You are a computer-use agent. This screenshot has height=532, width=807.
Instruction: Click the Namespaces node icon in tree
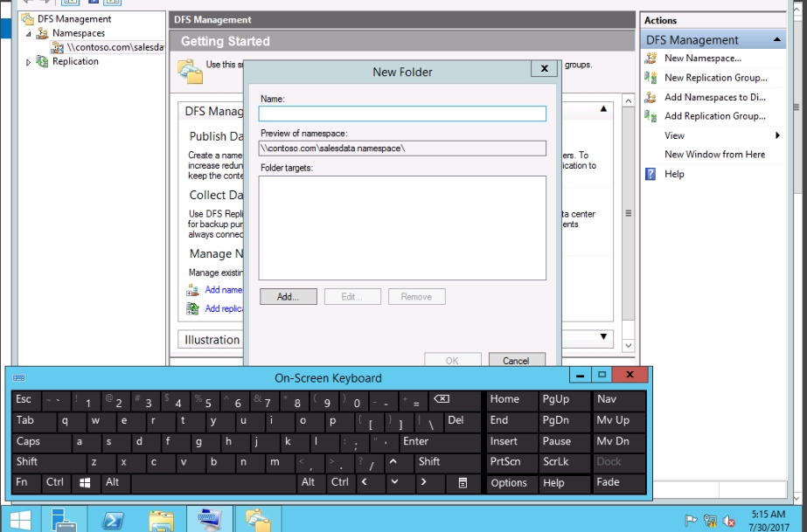42,33
